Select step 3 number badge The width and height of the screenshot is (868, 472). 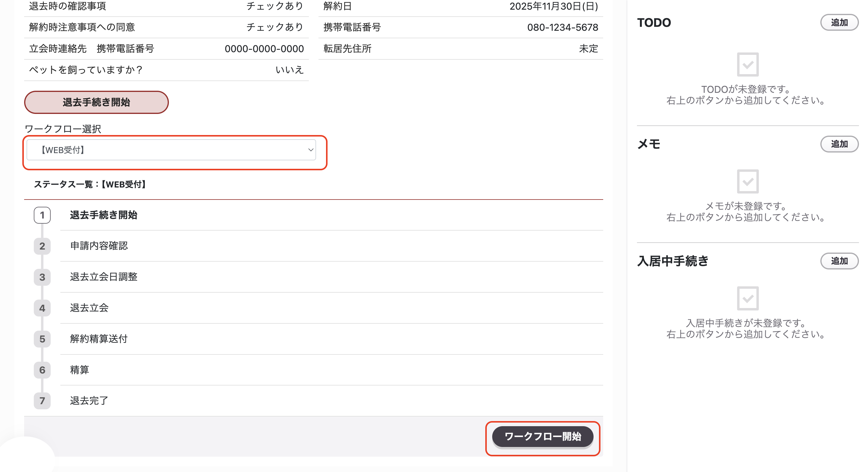[42, 277]
